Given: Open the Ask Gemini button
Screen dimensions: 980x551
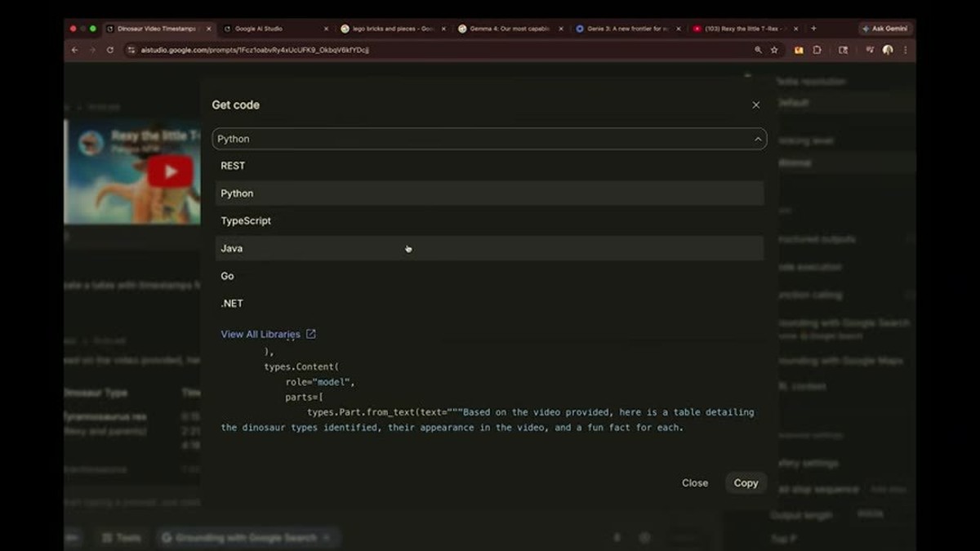Looking at the screenshot, I should point(884,29).
